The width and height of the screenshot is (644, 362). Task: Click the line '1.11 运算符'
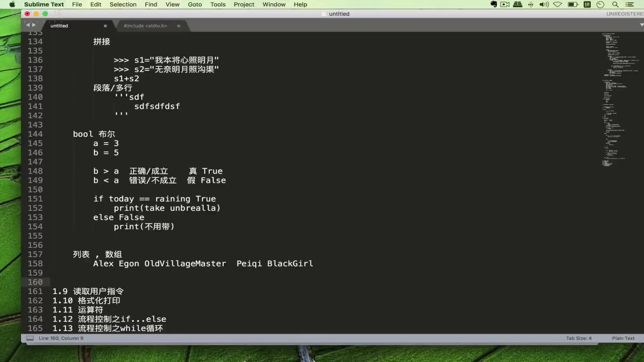coord(78,310)
